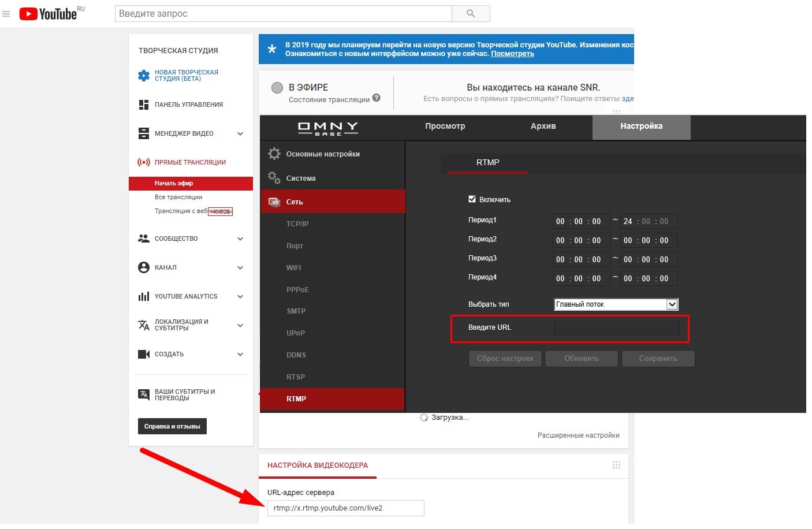Screen dimensions: 812x529
Task: Click the grip icon in encoder setup header
Action: point(616,465)
